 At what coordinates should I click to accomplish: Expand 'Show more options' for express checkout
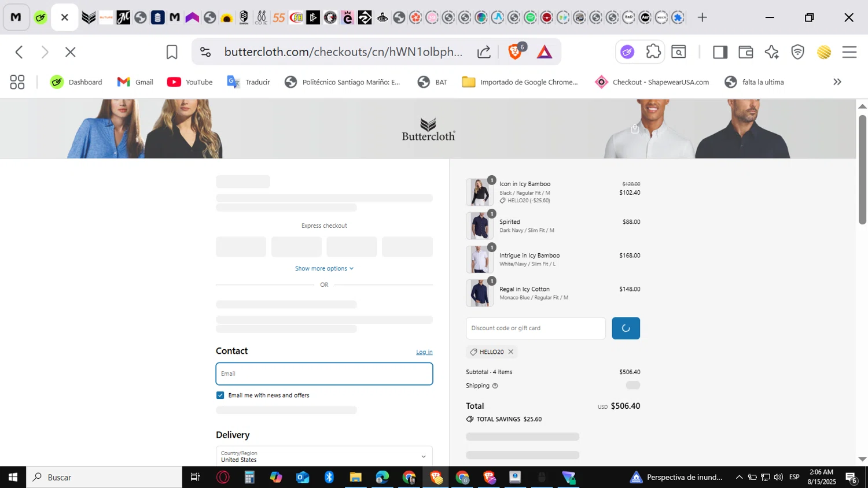324,268
